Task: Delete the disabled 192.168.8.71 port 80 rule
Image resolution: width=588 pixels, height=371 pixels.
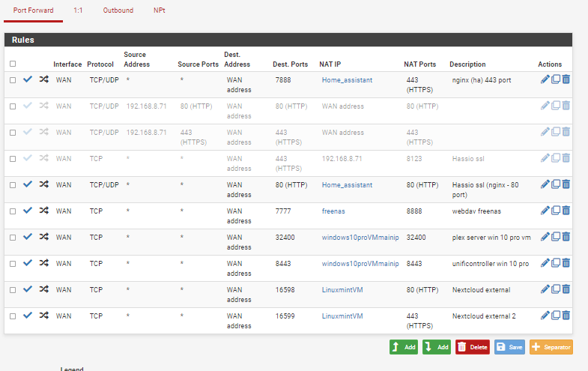Action: (x=566, y=106)
